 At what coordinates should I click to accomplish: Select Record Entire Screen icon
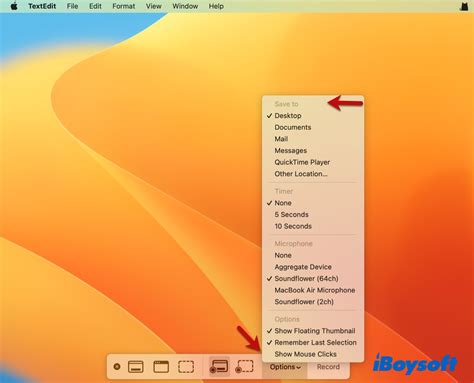[219, 366]
